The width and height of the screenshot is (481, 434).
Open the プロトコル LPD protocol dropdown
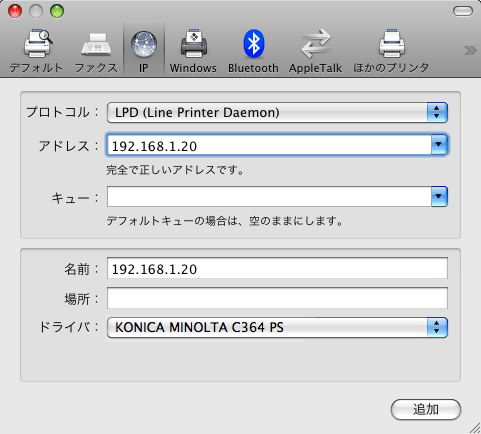tap(277, 113)
